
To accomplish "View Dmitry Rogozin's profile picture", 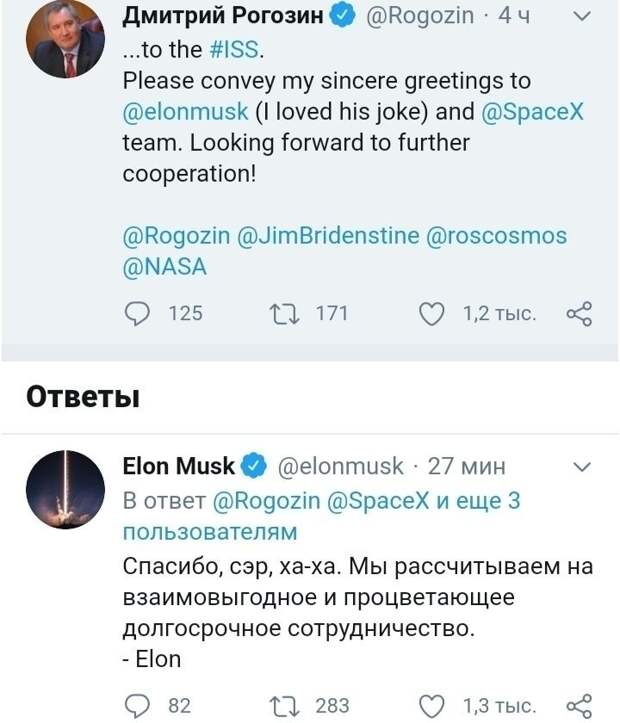I will click(x=65, y=39).
